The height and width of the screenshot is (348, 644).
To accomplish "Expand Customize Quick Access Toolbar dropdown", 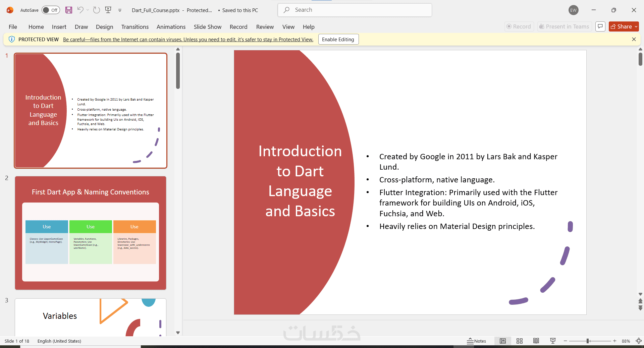I will pos(120,10).
